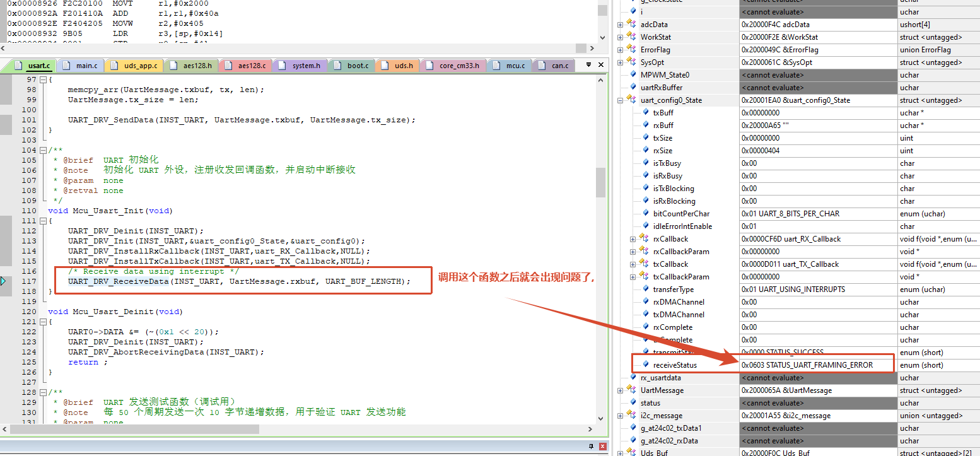980x456 pixels.
Task: Expand the rxCallback member node
Action: tap(633, 239)
